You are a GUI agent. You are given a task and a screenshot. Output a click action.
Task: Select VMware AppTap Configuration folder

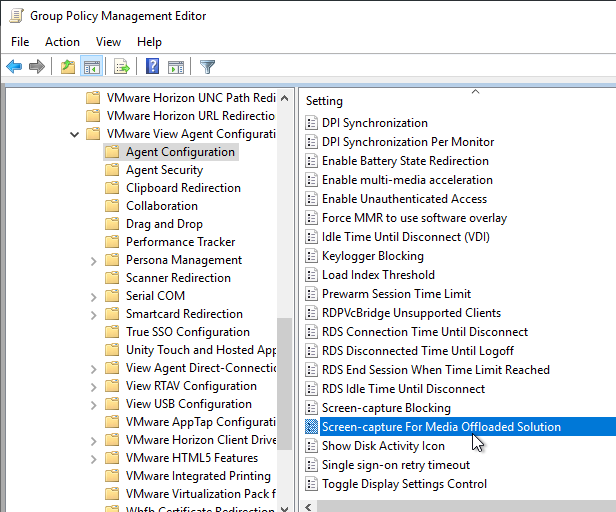(x=201, y=422)
